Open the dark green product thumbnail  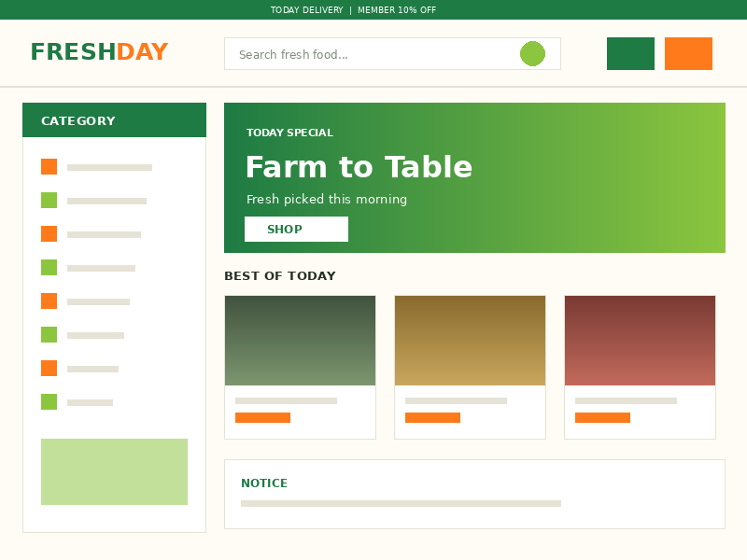click(x=300, y=341)
